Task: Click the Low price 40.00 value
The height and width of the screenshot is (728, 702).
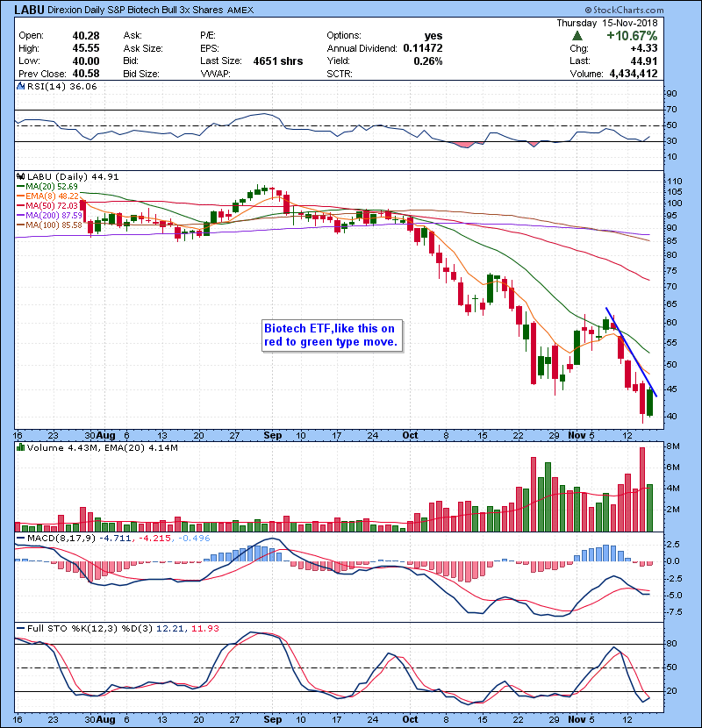Action: tap(86, 61)
